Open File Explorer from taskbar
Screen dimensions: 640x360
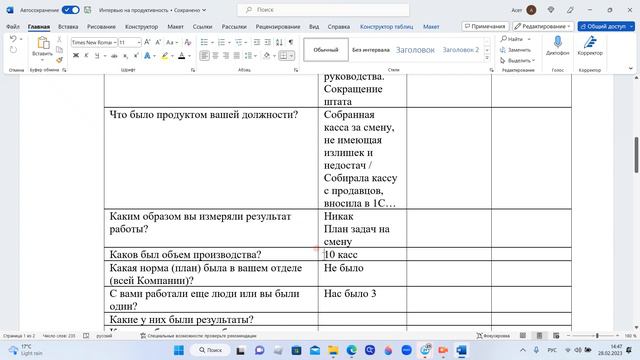click(333, 350)
